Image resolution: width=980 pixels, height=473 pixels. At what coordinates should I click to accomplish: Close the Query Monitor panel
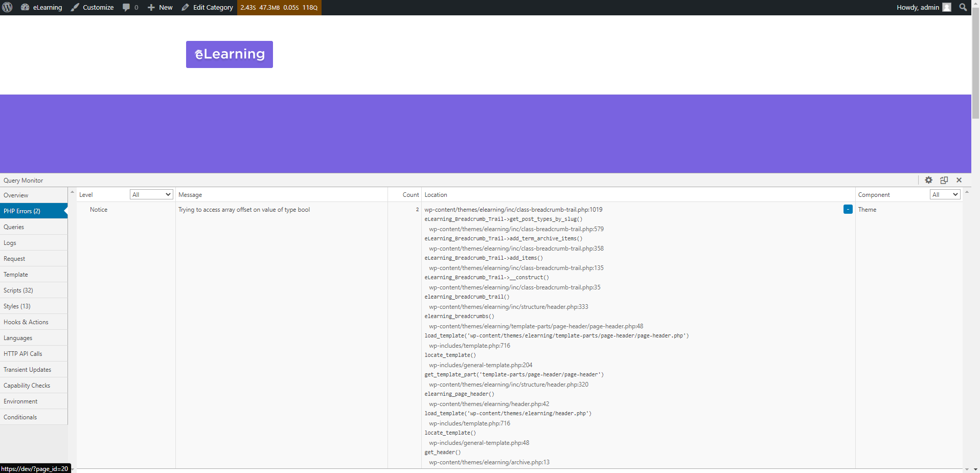point(959,180)
